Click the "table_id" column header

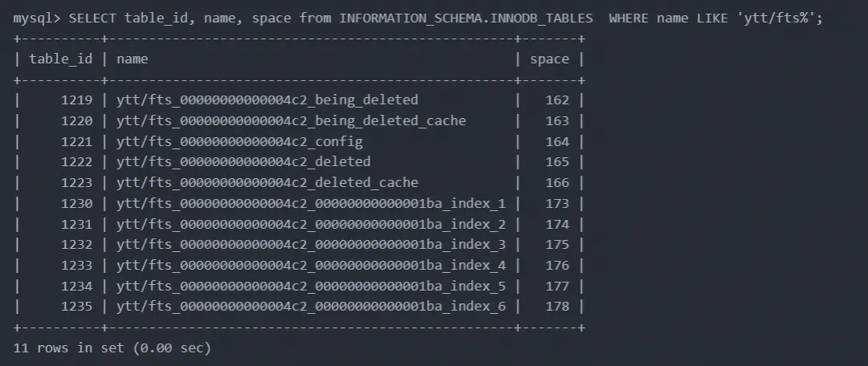pos(61,59)
